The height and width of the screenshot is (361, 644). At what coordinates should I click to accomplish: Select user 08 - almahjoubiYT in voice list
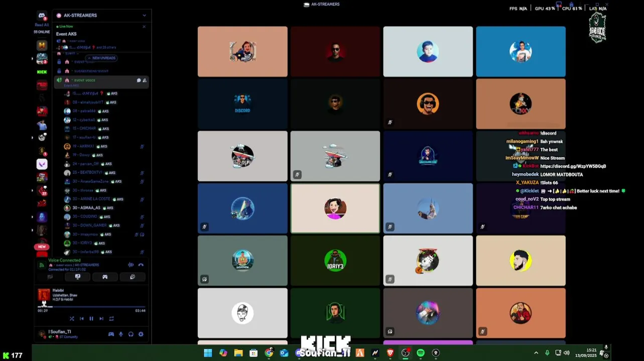[x=105, y=102]
